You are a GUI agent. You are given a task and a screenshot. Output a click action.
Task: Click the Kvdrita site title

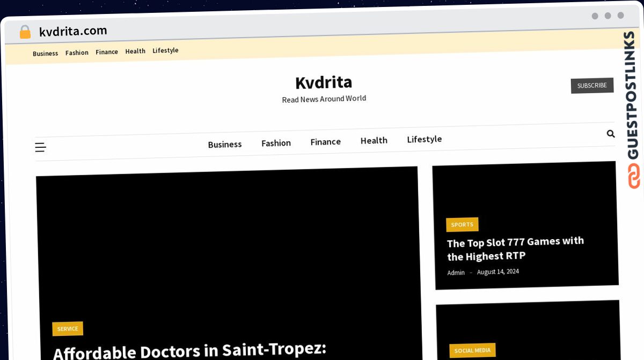click(324, 82)
